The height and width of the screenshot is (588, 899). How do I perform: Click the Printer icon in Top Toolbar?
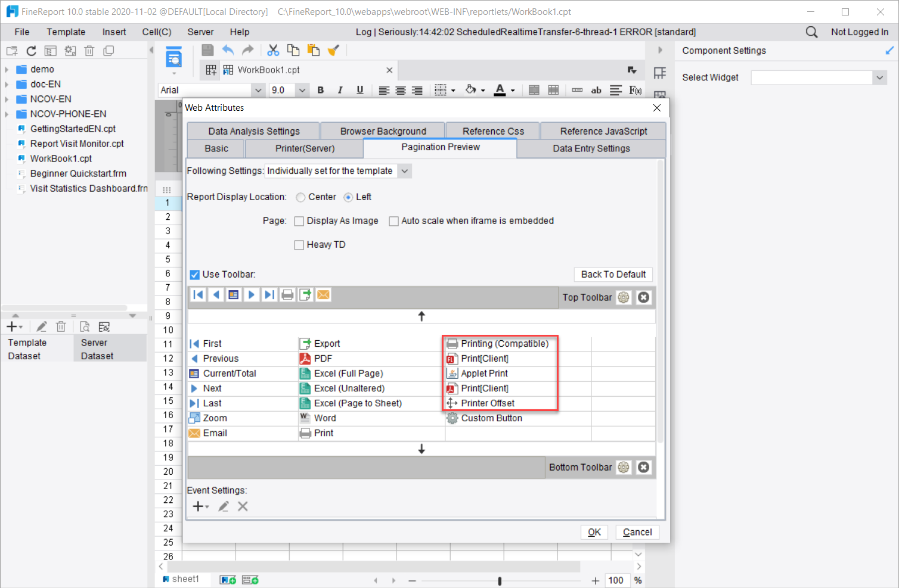[x=287, y=295]
